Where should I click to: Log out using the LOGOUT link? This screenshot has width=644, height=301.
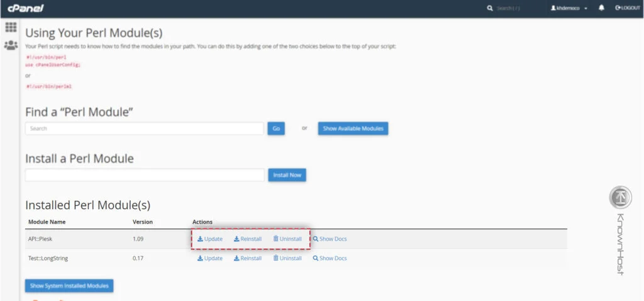coord(628,8)
